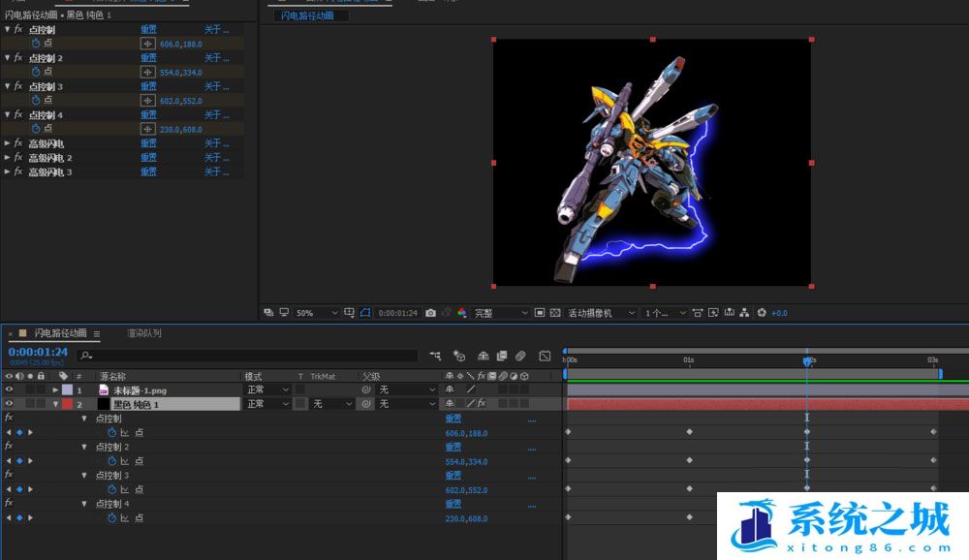Enable motion blur for the composition
This screenshot has height=560, width=969.
pos(521,356)
